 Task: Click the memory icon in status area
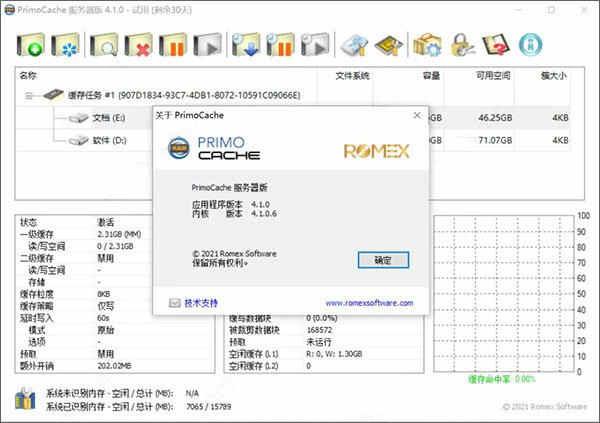pyautogui.click(x=25, y=399)
